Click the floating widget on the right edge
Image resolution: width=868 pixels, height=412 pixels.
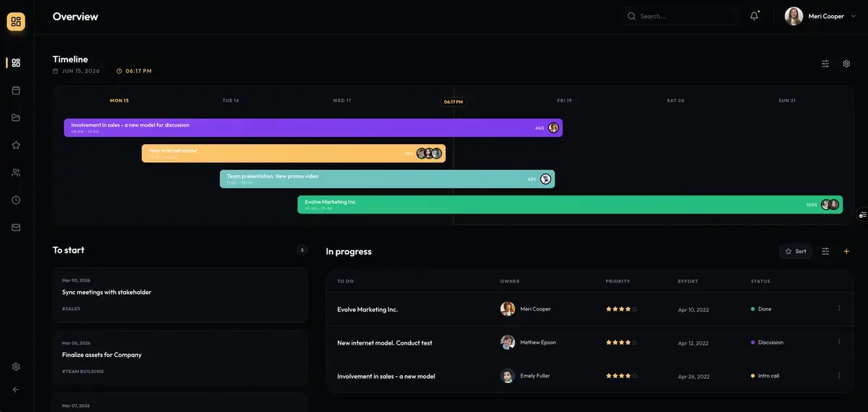862,215
